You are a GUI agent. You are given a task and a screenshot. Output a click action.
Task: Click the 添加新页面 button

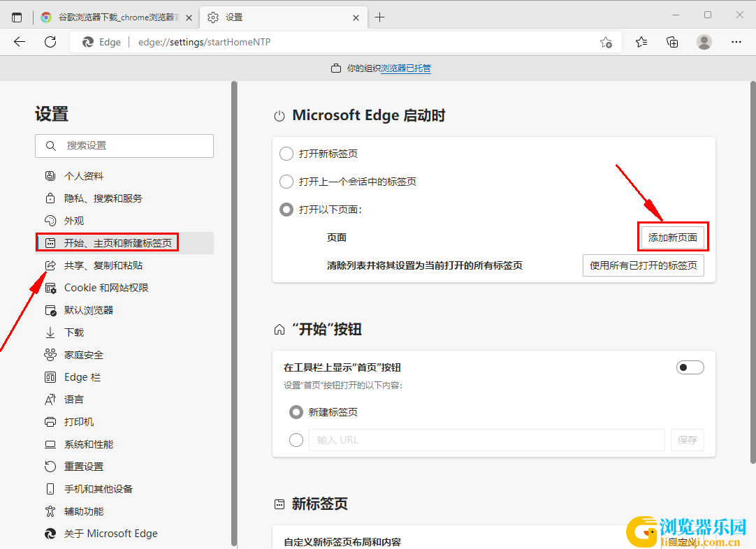(x=673, y=237)
